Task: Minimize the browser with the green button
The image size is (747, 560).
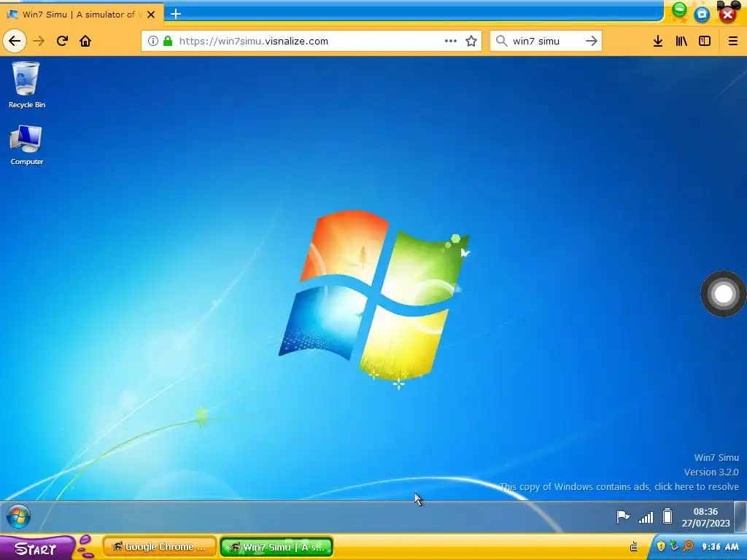Action: [679, 10]
